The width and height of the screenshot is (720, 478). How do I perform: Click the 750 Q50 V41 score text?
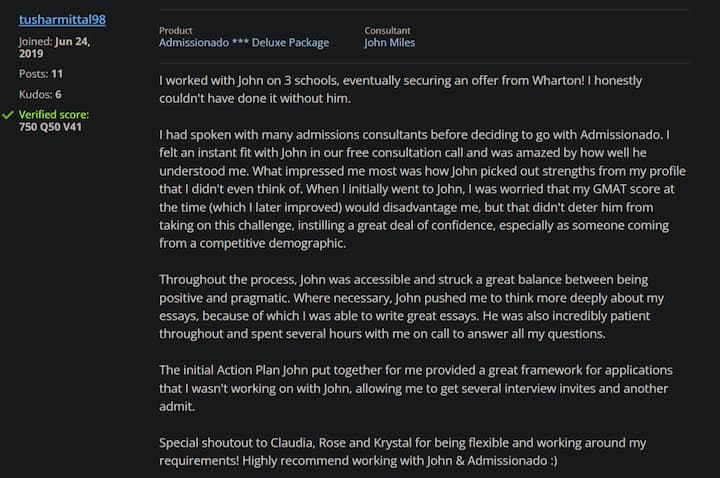[x=50, y=127]
